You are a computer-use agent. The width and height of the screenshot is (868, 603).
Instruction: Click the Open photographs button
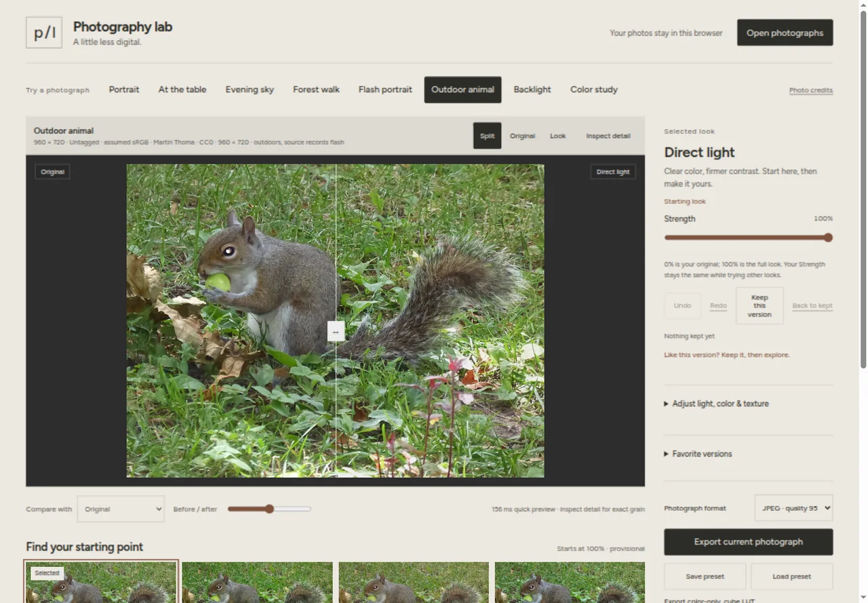pos(785,33)
